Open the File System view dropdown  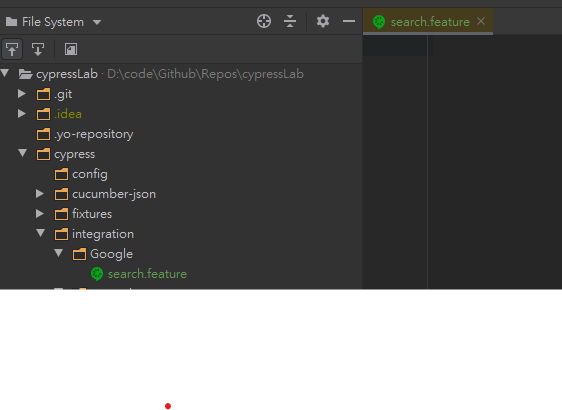click(53, 22)
